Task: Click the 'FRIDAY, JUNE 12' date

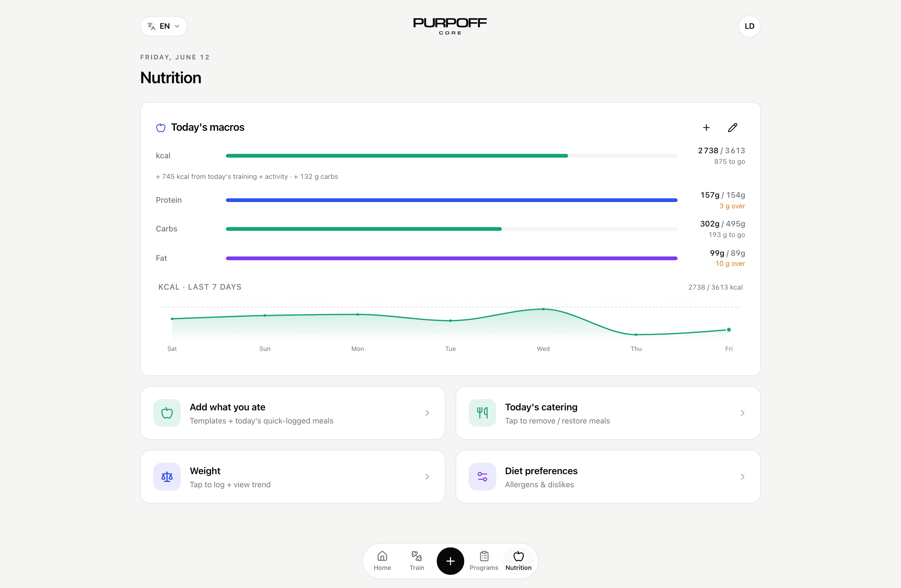Action: tap(175, 57)
